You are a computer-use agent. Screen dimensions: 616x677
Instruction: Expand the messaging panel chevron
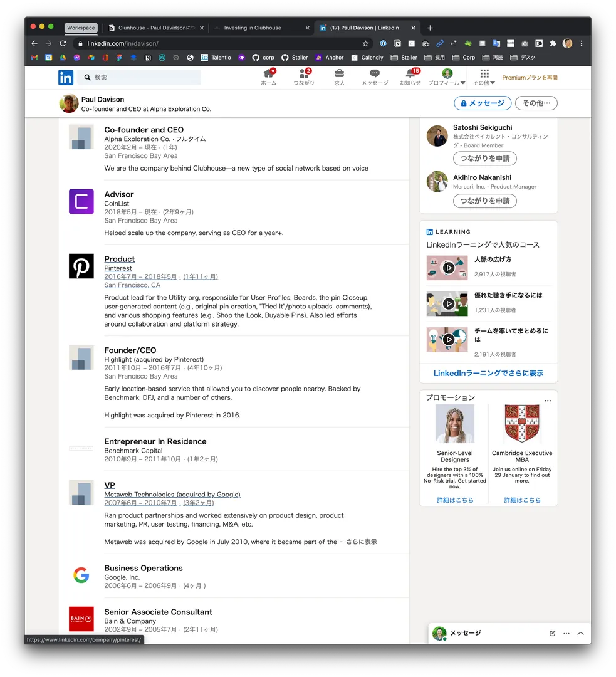click(580, 633)
